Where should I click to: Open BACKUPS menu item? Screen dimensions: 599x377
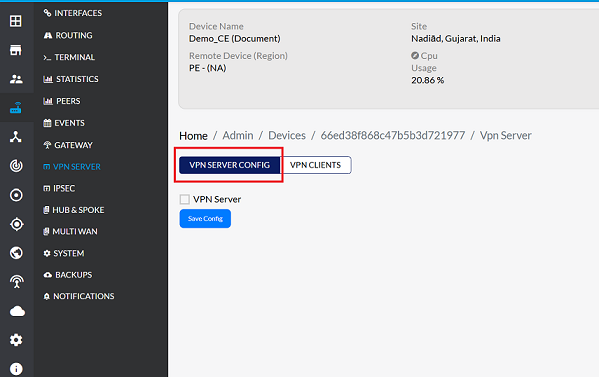point(68,275)
